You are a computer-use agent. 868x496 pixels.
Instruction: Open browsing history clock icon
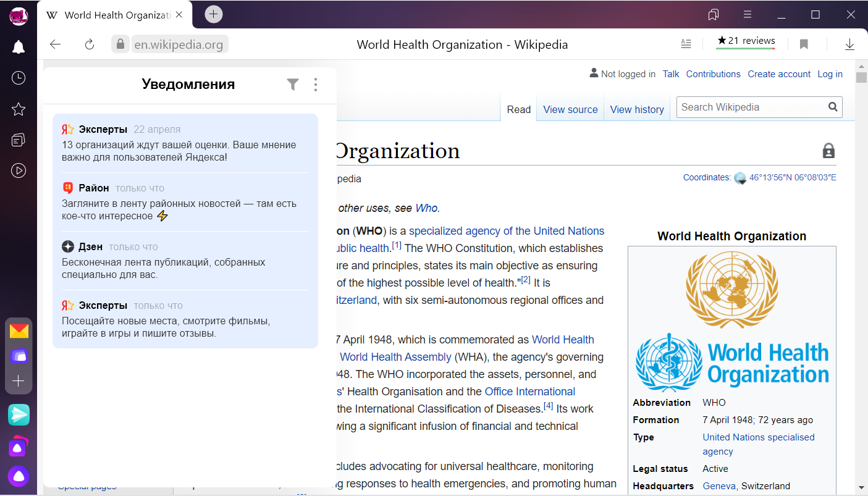click(x=19, y=78)
